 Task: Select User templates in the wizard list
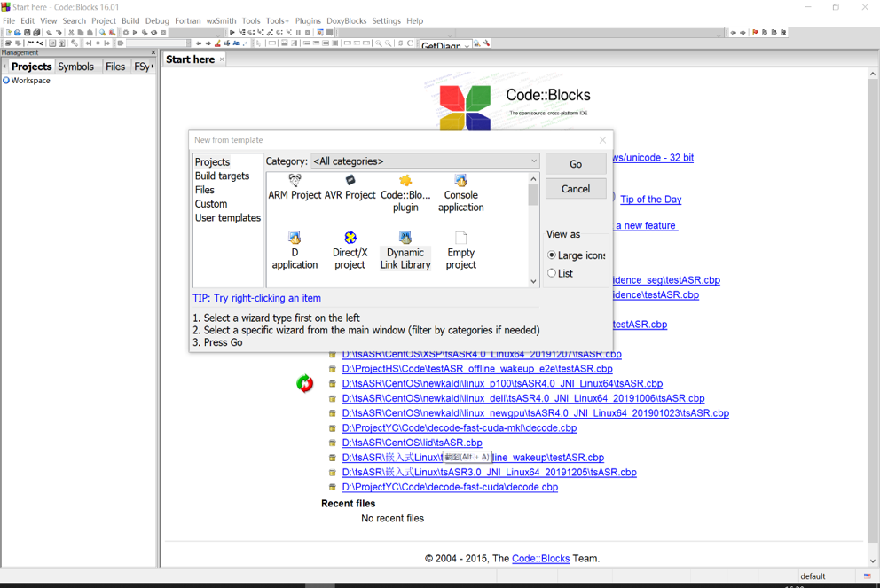227,217
